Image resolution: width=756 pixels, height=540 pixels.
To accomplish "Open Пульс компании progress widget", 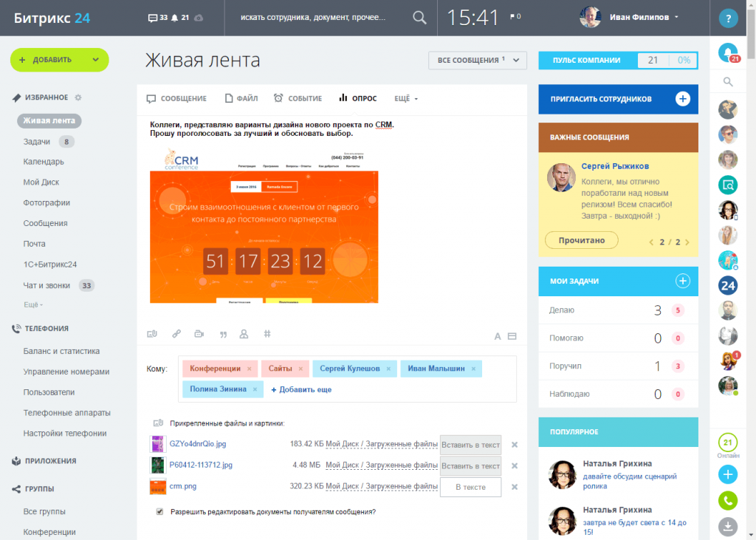I will pyautogui.click(x=618, y=61).
